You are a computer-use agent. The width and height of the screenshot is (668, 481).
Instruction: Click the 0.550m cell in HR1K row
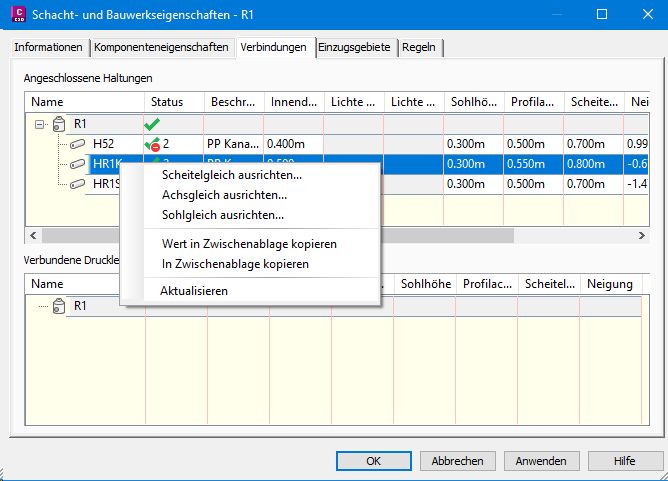pos(534,164)
